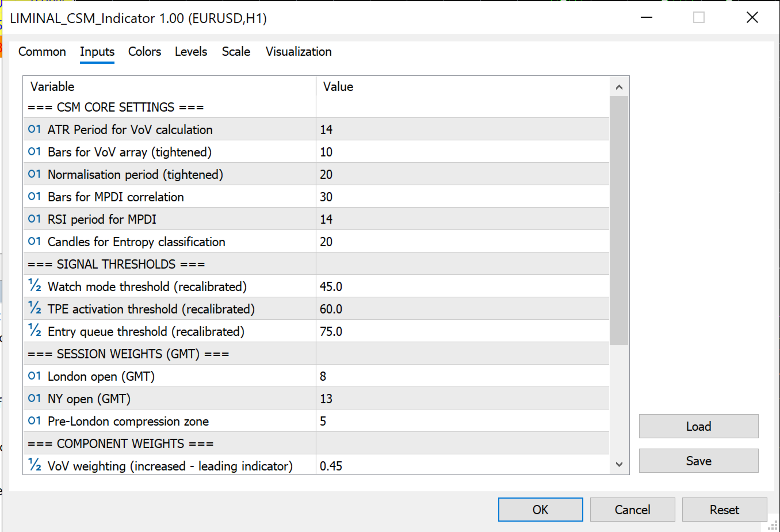Click double-type icon for Watch mode threshold
Image resolution: width=780 pixels, height=532 pixels.
35,286
